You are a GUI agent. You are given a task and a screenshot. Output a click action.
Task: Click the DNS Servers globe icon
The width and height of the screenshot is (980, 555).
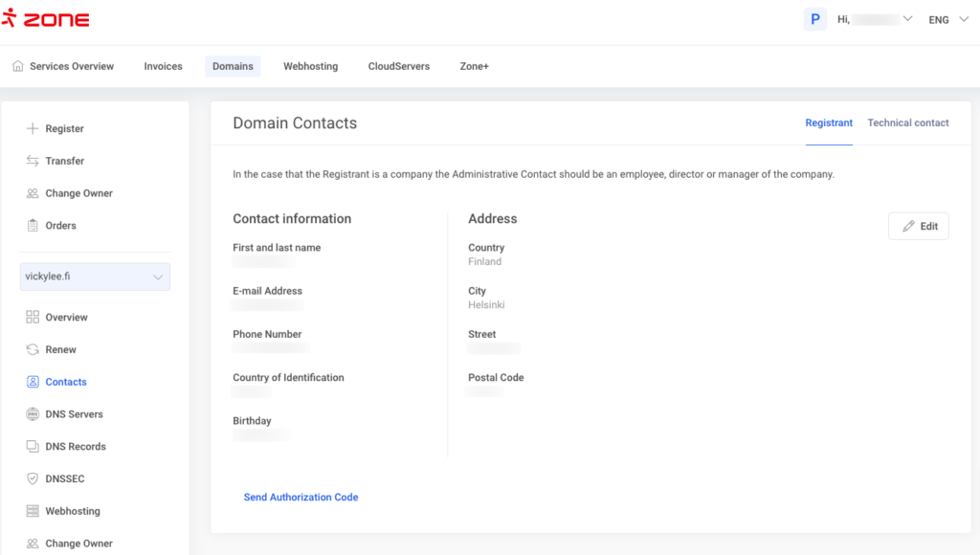coord(33,414)
